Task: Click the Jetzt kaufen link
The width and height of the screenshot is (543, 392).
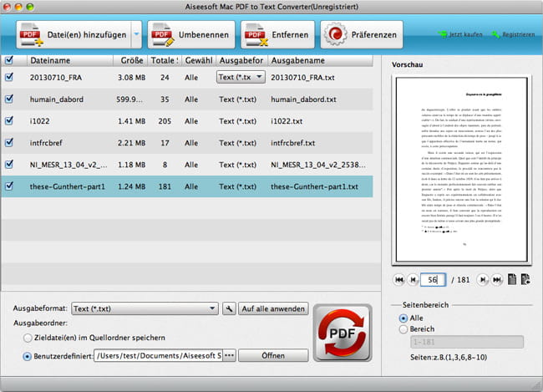Action: [460, 34]
